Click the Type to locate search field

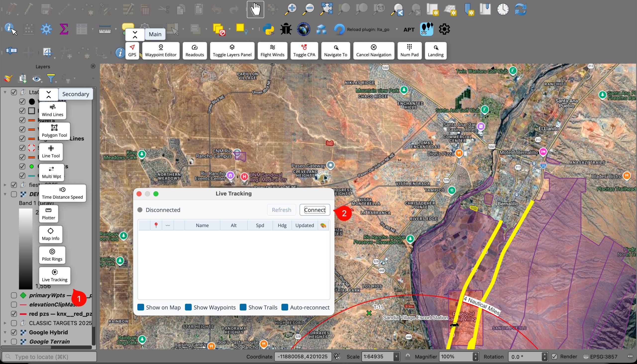coord(49,357)
